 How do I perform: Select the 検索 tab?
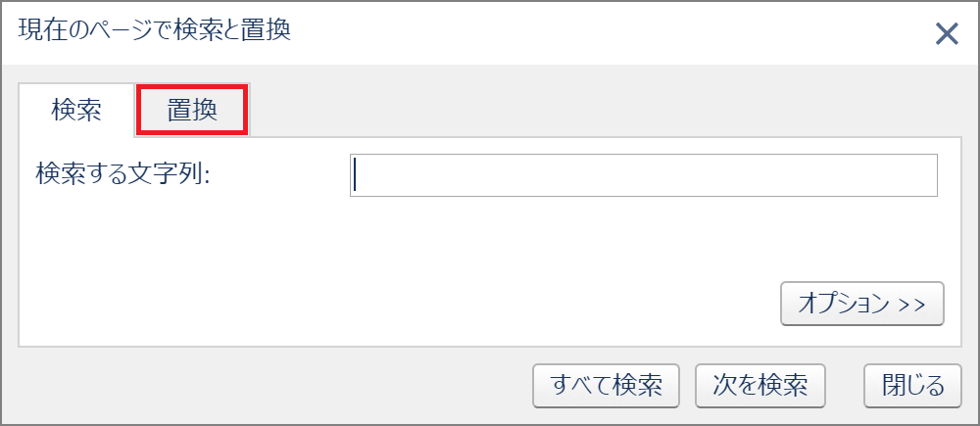(x=76, y=110)
